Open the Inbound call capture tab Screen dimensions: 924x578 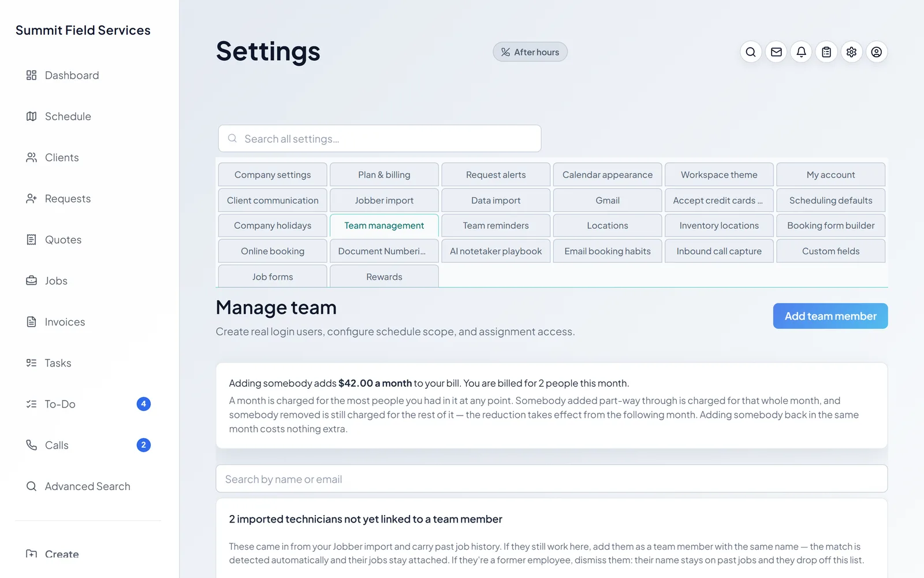click(x=719, y=251)
